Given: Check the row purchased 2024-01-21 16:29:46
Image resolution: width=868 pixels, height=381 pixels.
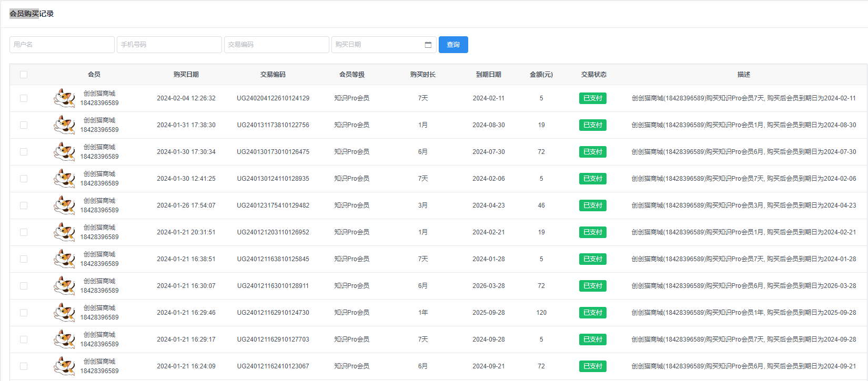Looking at the screenshot, I should [24, 313].
